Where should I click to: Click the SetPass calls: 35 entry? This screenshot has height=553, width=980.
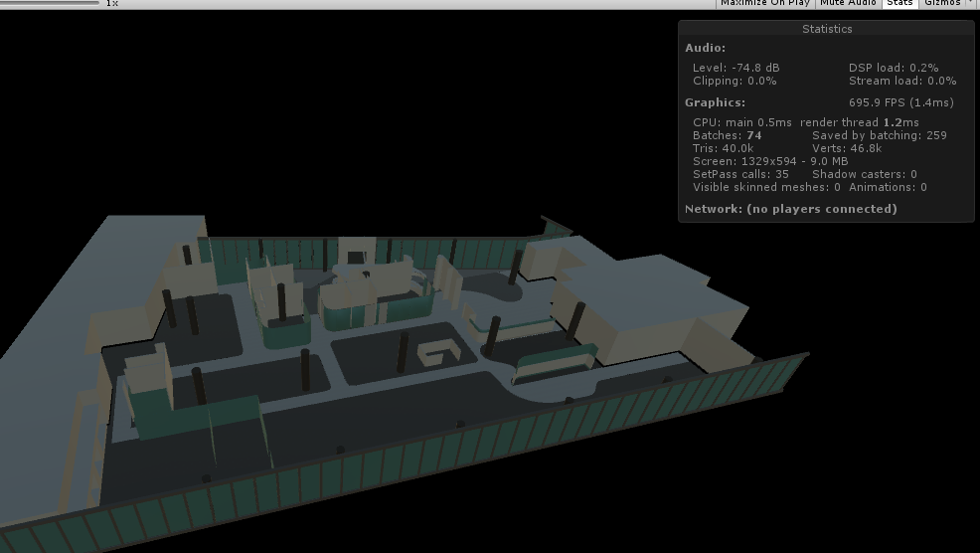(740, 174)
